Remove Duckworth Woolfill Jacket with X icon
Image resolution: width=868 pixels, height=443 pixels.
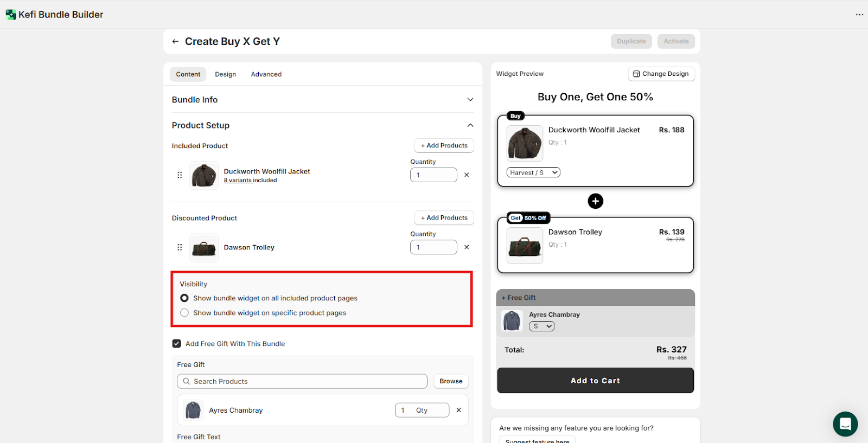coord(467,175)
